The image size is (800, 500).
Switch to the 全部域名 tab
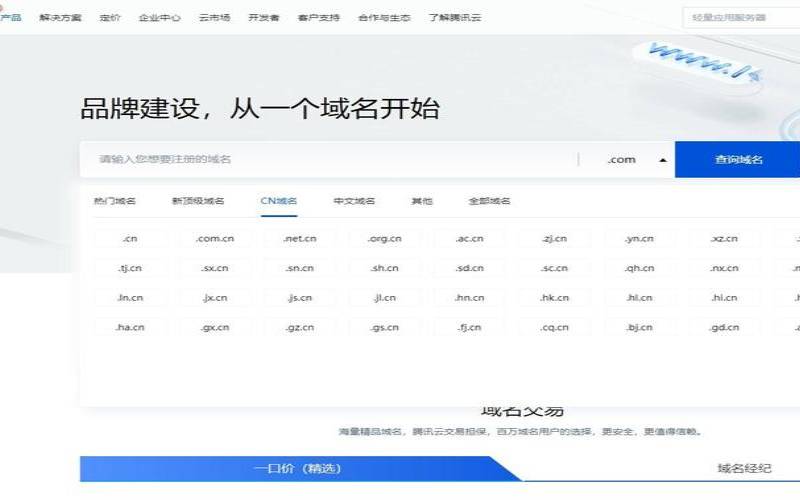click(x=489, y=201)
